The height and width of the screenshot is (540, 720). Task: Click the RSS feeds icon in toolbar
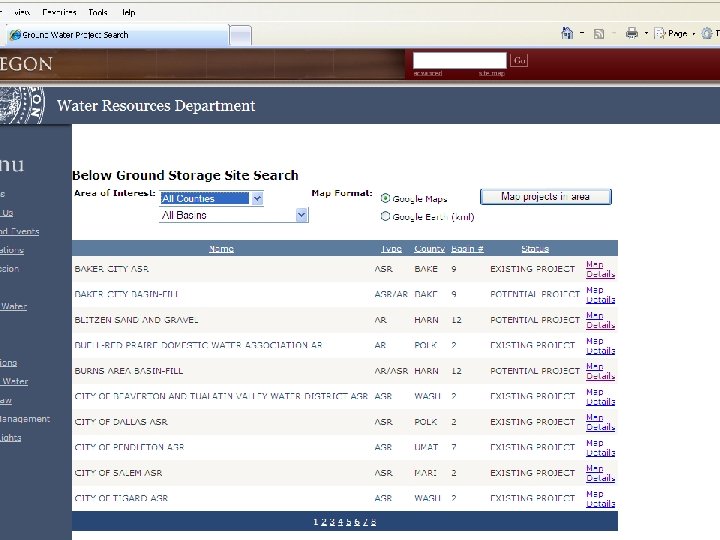point(599,34)
